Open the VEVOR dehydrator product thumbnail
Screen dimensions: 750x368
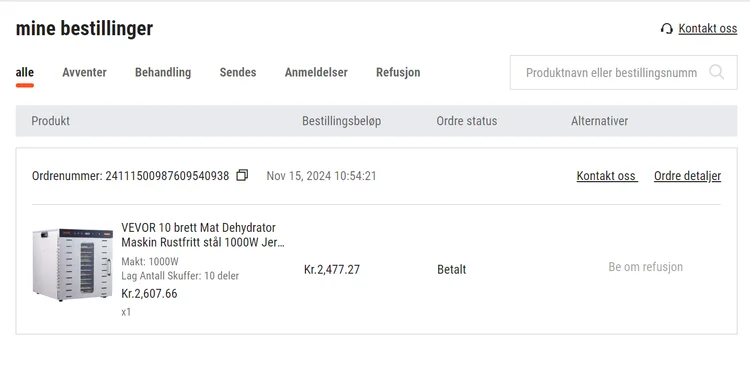point(72,265)
